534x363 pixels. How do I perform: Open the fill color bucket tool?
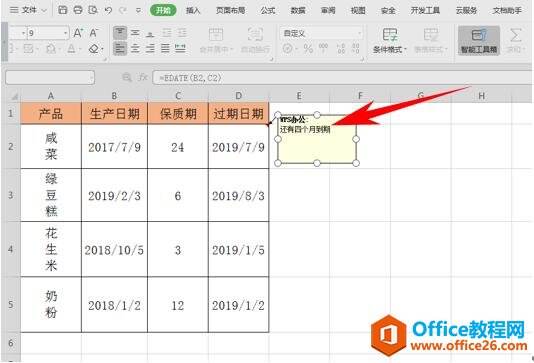tap(51, 49)
